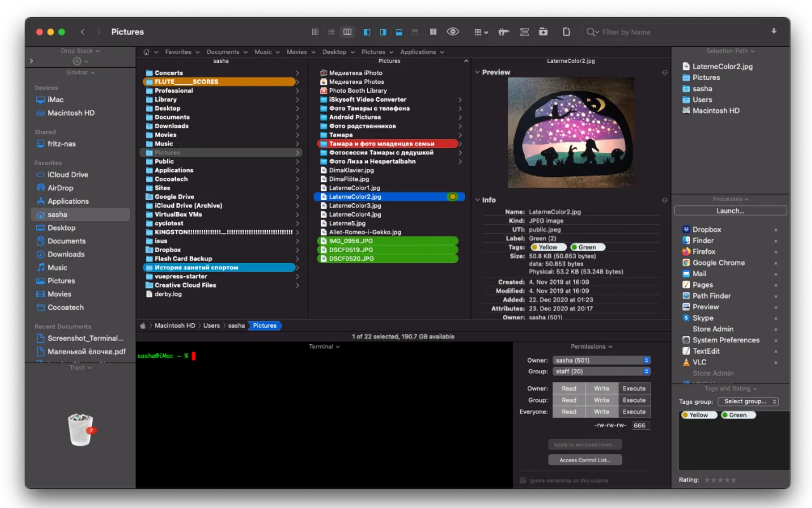Toggle bottom shelf panel visibility
The width and height of the screenshot is (812, 508).
pyautogui.click(x=399, y=32)
